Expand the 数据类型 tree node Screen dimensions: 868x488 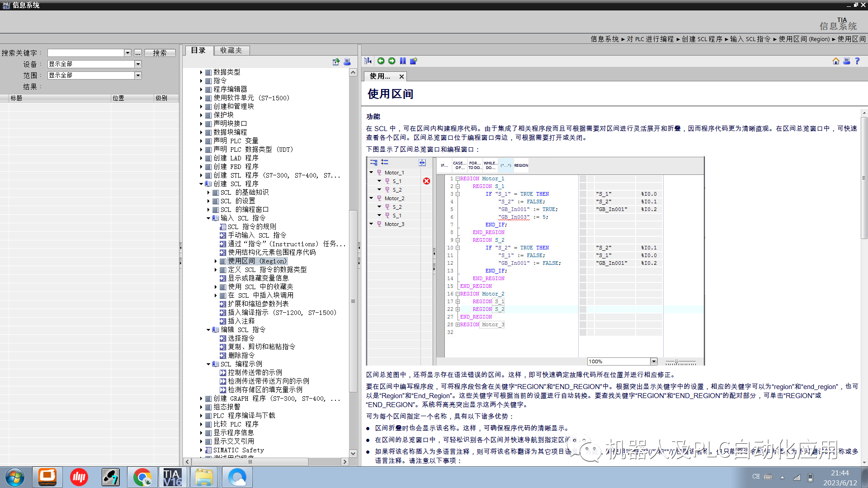[x=201, y=72]
